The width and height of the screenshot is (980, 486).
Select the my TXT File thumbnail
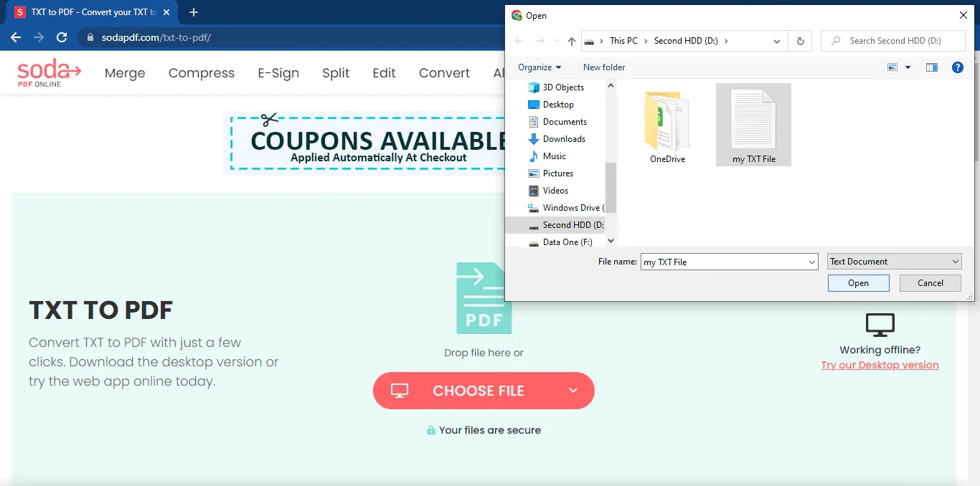pyautogui.click(x=753, y=124)
